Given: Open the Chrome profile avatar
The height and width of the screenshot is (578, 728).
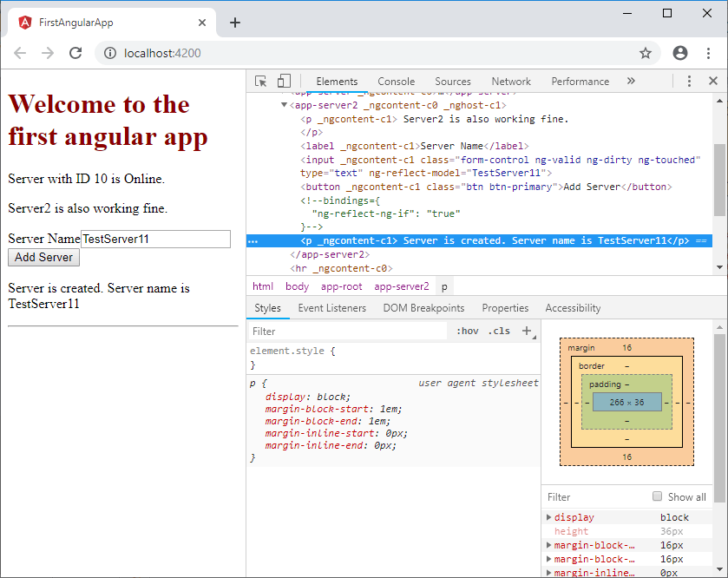Looking at the screenshot, I should click(680, 53).
